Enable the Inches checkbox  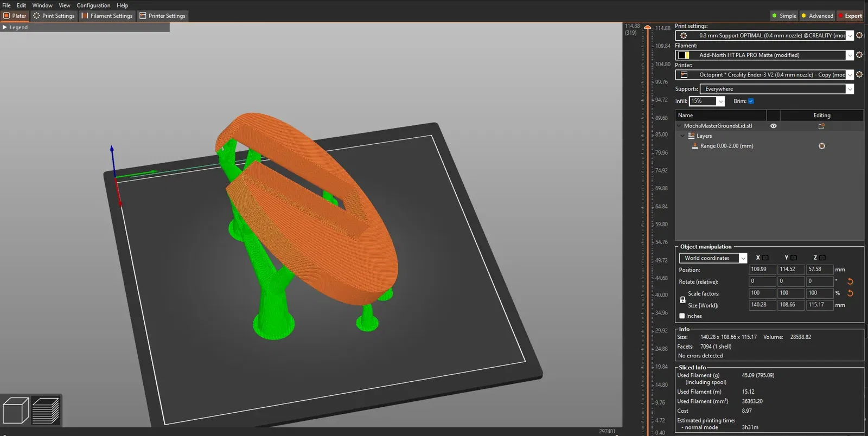(x=682, y=316)
